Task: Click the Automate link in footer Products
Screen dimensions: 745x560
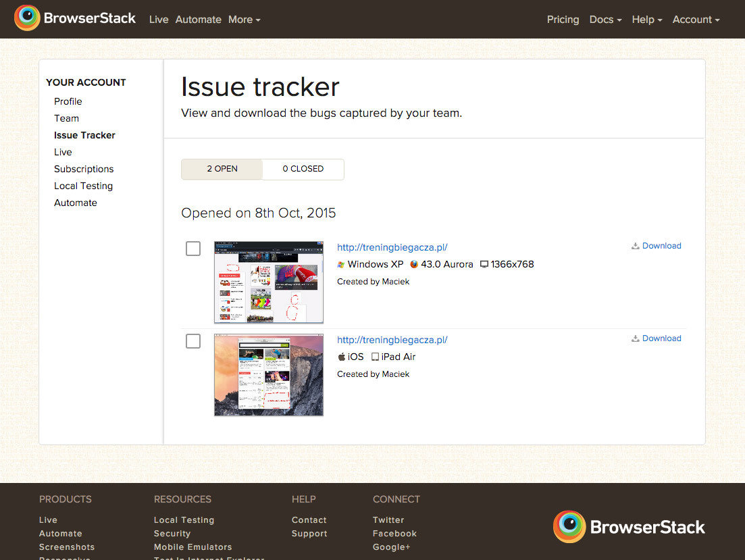Action: click(60, 534)
